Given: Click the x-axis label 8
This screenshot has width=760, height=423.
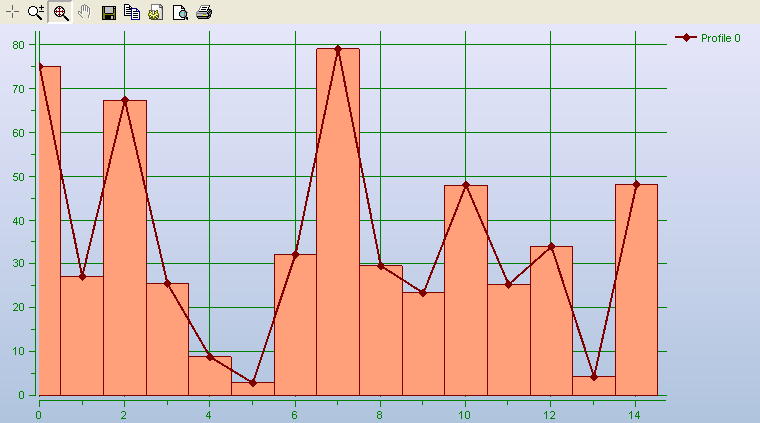Looking at the screenshot, I should 380,413.
